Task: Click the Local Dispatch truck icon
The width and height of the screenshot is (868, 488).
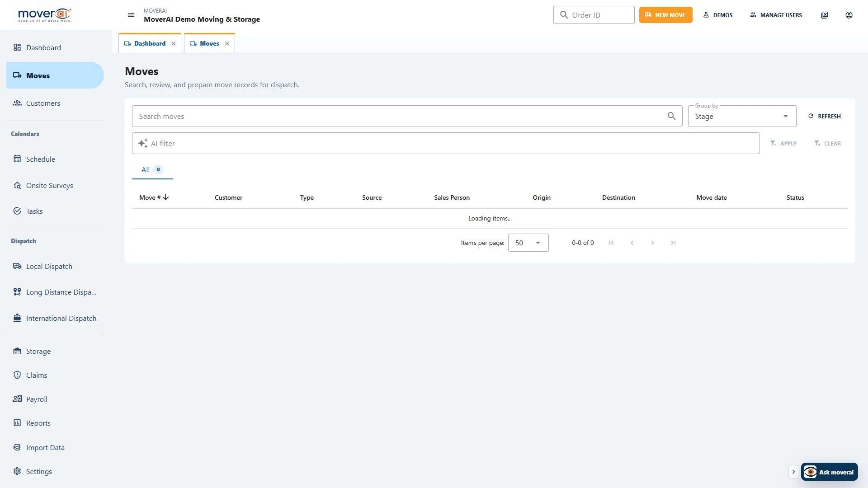Action: [17, 266]
